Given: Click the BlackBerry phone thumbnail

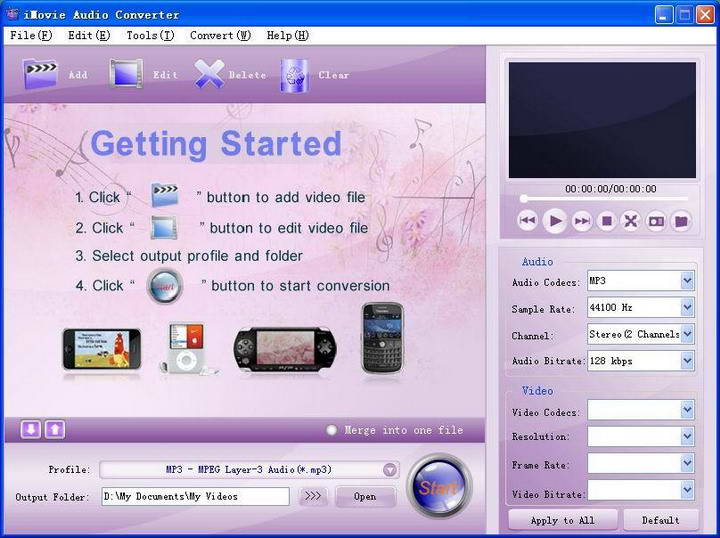Looking at the screenshot, I should click(x=382, y=338).
